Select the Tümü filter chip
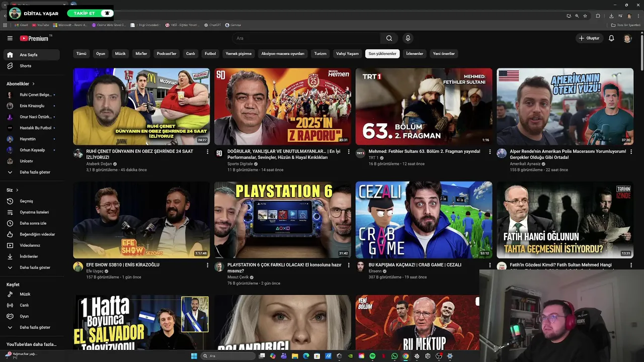644x362 pixels. point(81,54)
